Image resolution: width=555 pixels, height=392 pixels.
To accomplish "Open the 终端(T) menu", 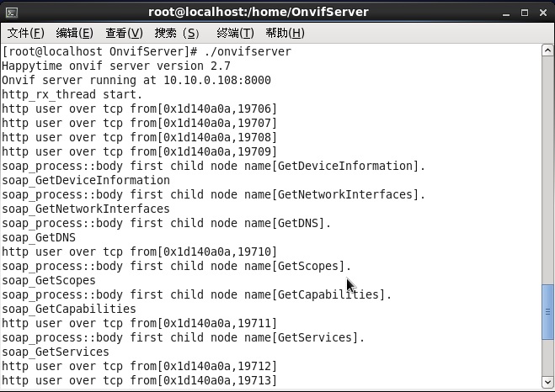I will [x=235, y=33].
